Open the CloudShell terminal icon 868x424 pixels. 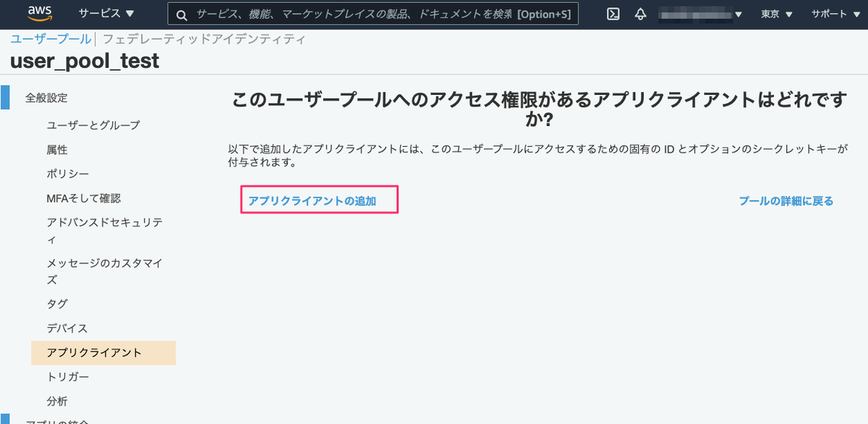[x=613, y=14]
